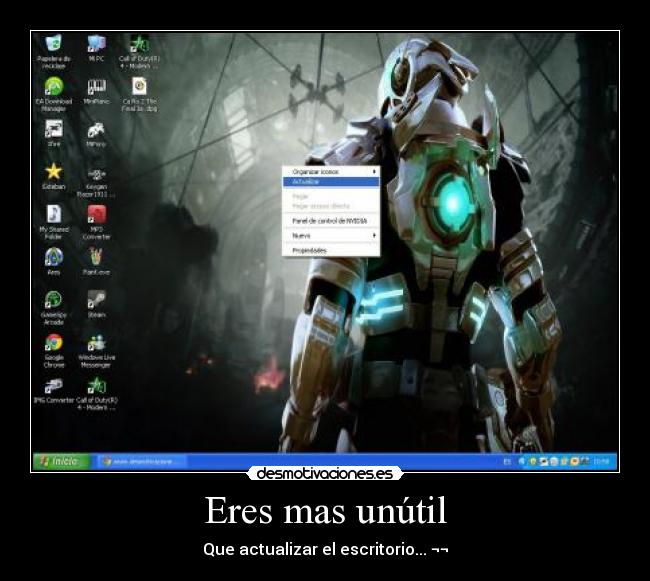Expand the Organizar iconos submenu
650x581 pixels.
tap(331, 172)
